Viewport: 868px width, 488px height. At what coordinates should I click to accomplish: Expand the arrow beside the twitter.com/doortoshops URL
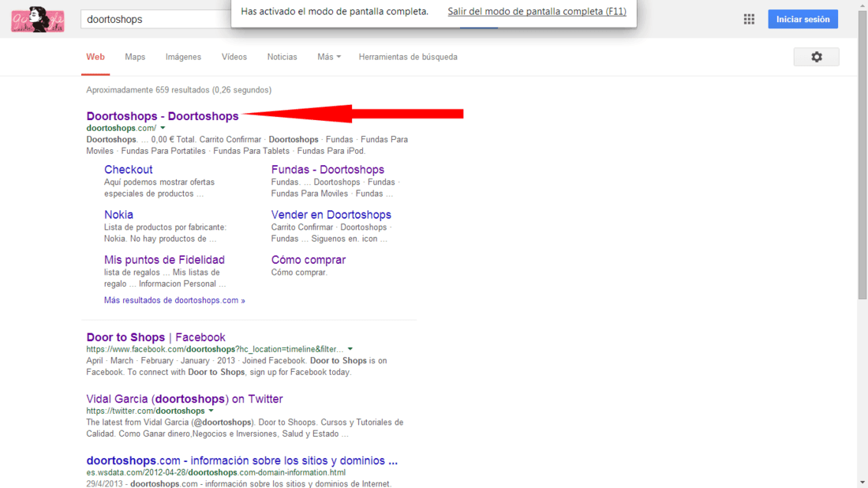(x=211, y=411)
